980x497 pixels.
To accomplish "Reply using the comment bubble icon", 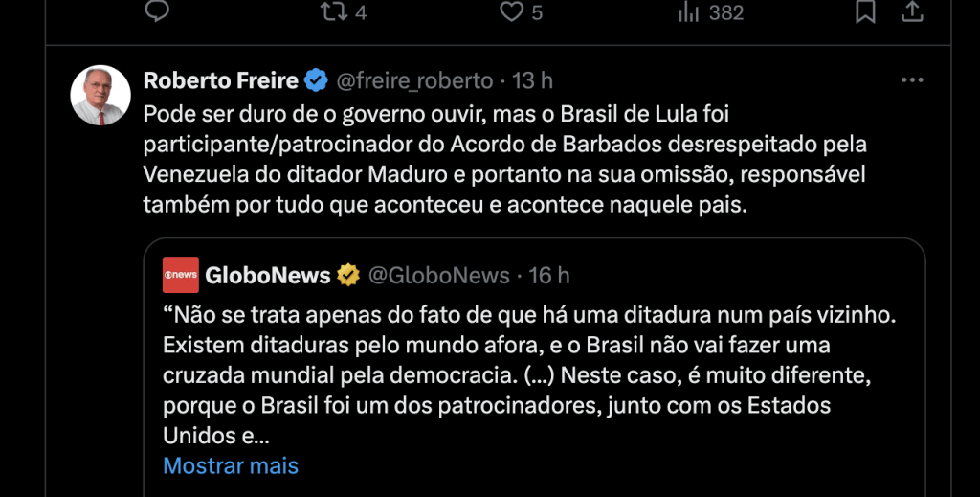I will tap(157, 11).
